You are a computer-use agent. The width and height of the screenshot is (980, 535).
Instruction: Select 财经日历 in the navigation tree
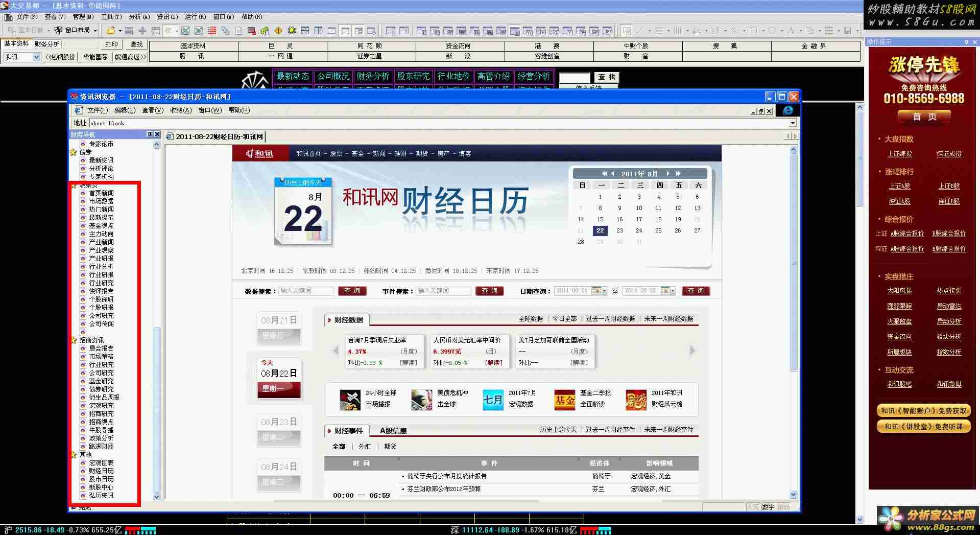pos(101,471)
